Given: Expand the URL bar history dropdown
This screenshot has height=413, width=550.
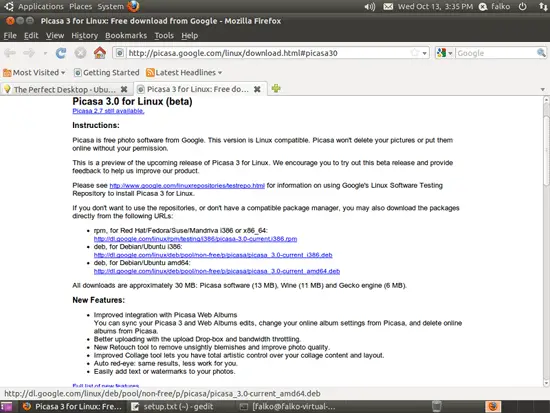Looking at the screenshot, I should pos(424,53).
